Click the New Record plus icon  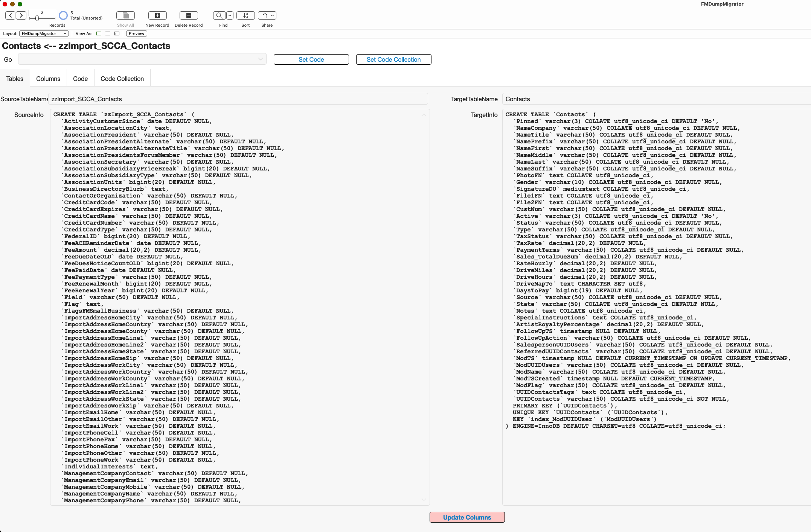click(x=157, y=15)
